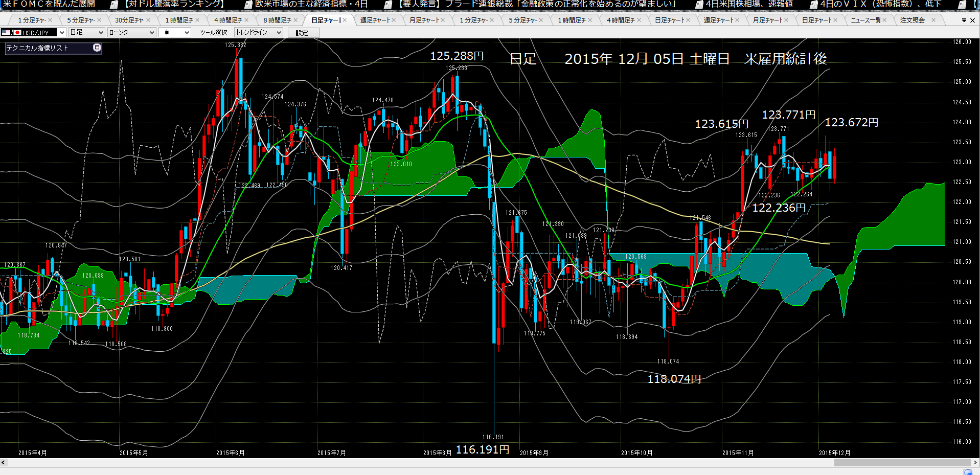Click the テクニカル指標リスト panel title
Image resolution: width=980 pixels, height=475 pixels.
[x=37, y=48]
